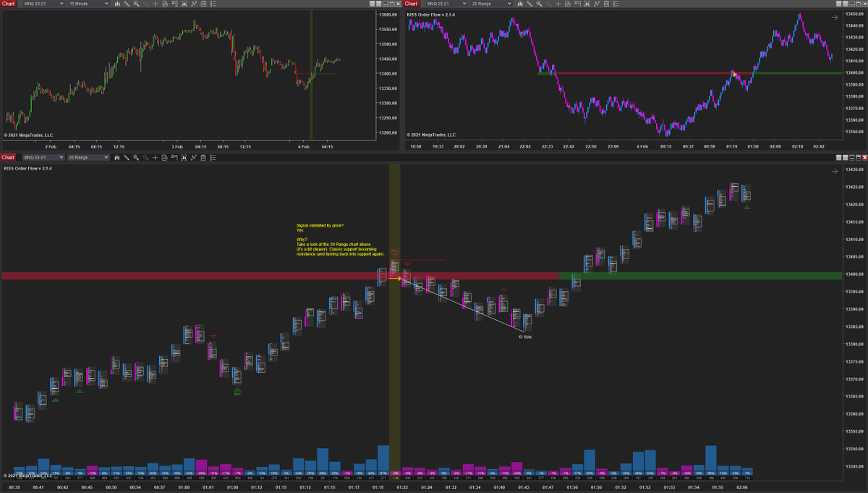Expand 20 Range interval dropdown in top-right chart
Image resolution: width=868 pixels, height=493 pixels.
[491, 4]
